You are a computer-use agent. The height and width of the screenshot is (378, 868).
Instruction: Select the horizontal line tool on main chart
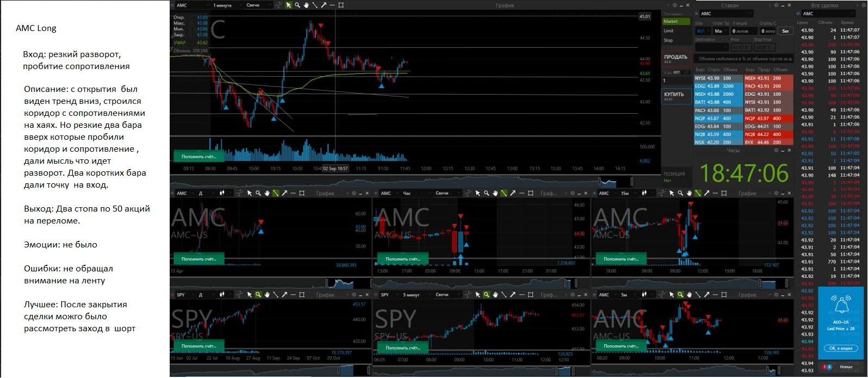pos(332,5)
